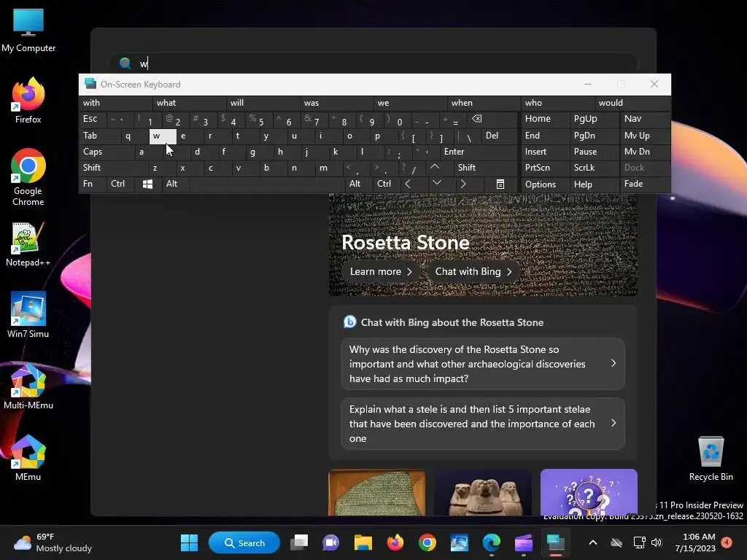Viewport: 747px width, 560px height.
Task: Click Learn more about Rosetta Stone
Action: tap(381, 271)
